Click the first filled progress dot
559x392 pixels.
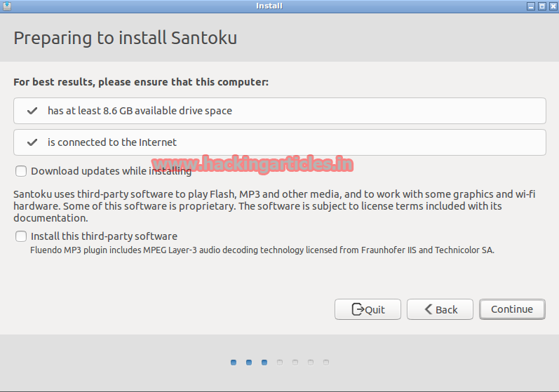click(234, 363)
